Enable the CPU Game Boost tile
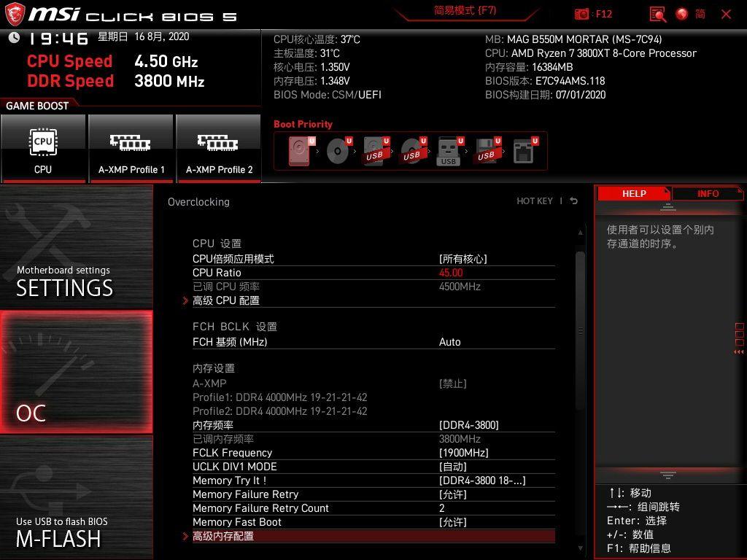This screenshot has width=747, height=560. click(x=43, y=148)
